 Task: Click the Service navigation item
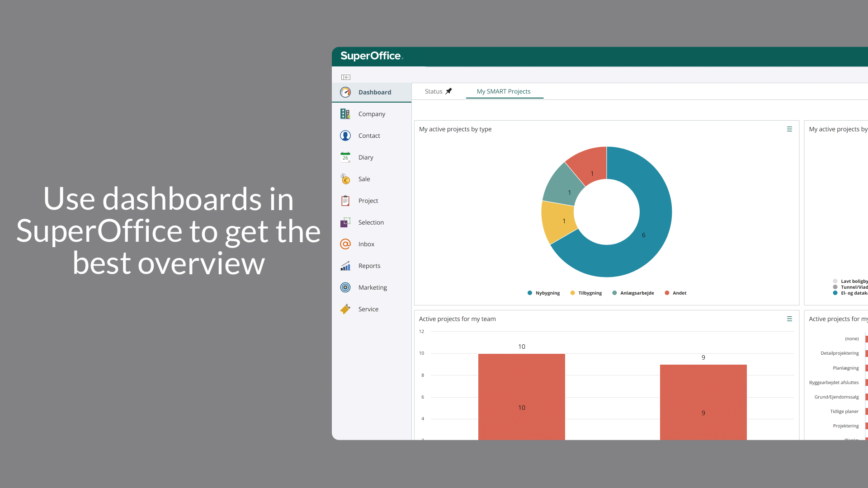(368, 309)
